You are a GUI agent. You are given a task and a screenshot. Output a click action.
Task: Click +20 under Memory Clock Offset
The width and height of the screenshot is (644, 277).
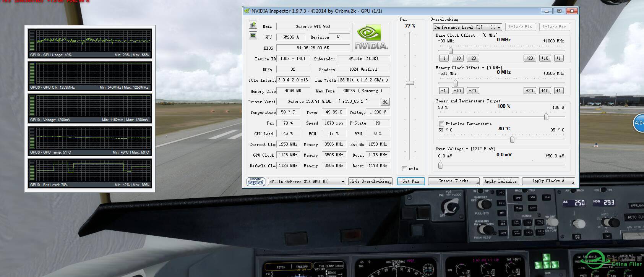point(529,91)
